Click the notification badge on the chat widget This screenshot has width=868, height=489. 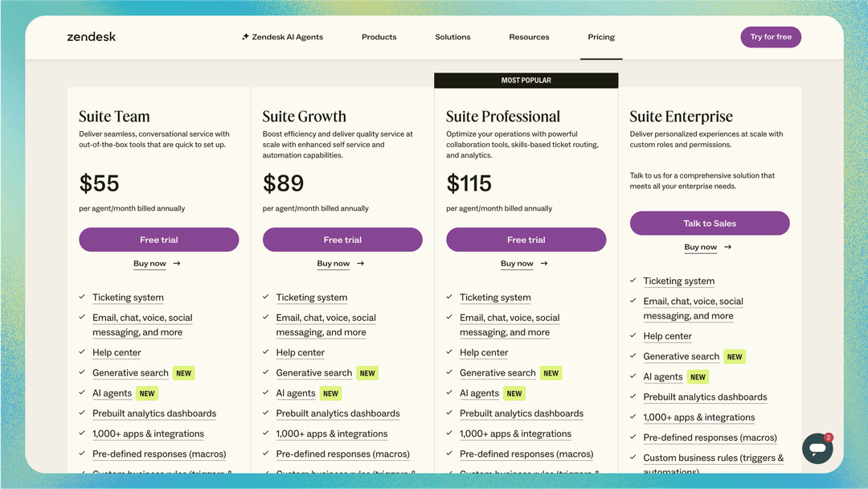(x=829, y=438)
